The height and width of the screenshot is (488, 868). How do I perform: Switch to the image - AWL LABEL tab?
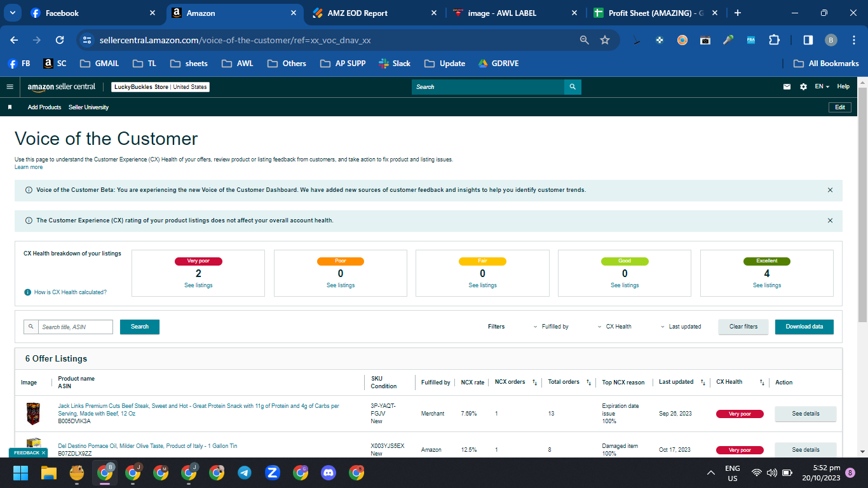tap(515, 13)
